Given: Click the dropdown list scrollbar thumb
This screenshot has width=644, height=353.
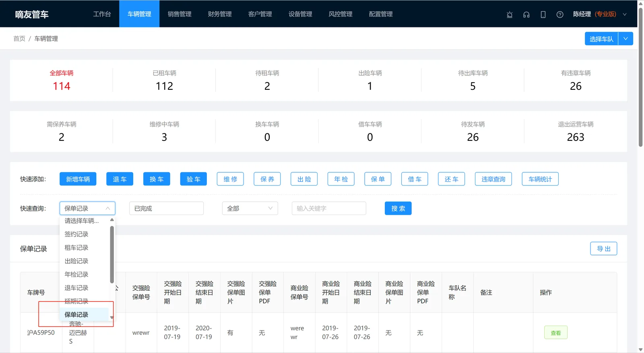Looking at the screenshot, I should 112,254.
